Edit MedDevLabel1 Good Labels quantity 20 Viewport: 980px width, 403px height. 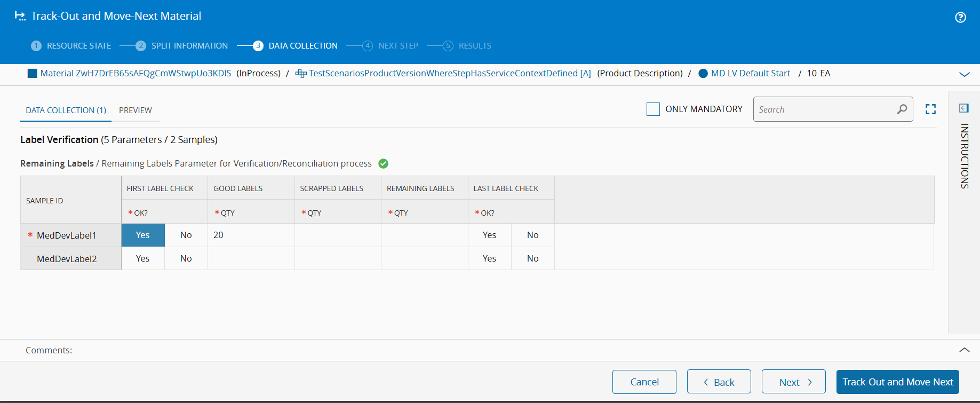point(251,235)
